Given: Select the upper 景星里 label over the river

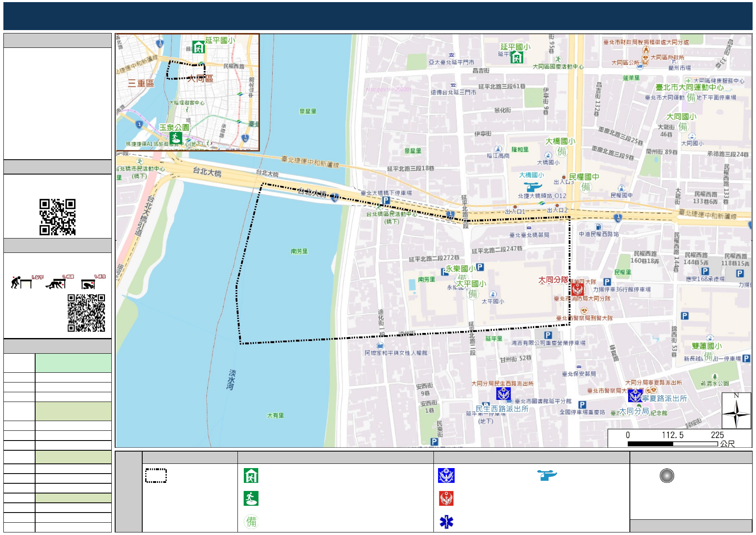Looking at the screenshot, I should coord(308,111).
